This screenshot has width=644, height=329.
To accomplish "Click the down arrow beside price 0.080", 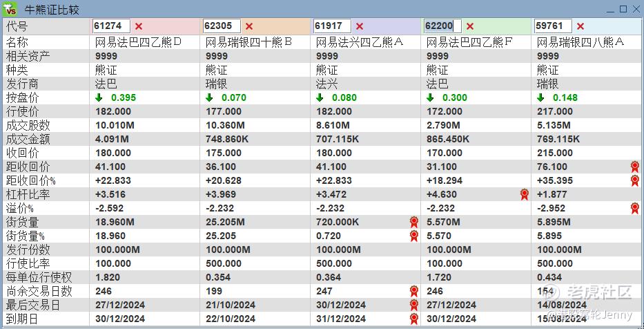I will [320, 97].
